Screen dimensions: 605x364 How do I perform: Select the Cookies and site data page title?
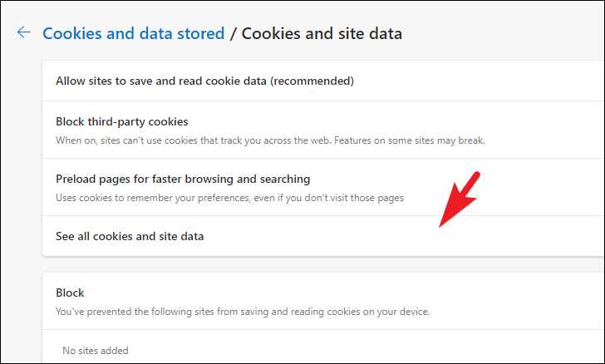pos(322,33)
